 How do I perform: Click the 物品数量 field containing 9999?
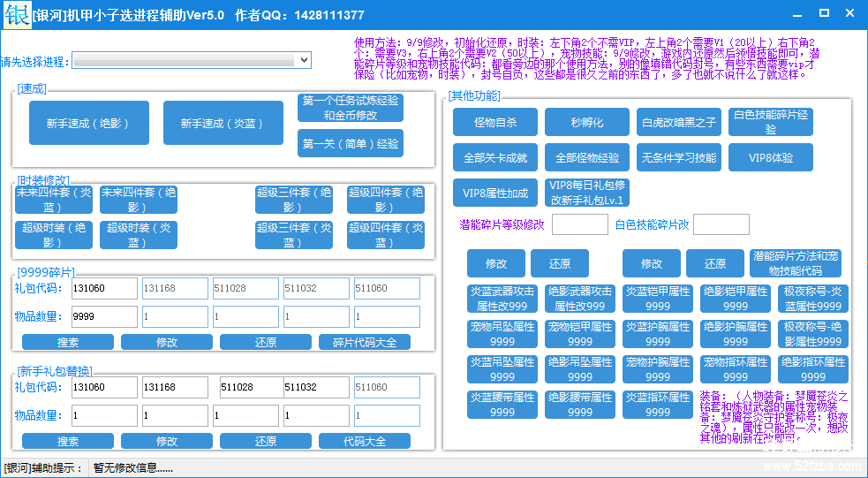point(104,316)
